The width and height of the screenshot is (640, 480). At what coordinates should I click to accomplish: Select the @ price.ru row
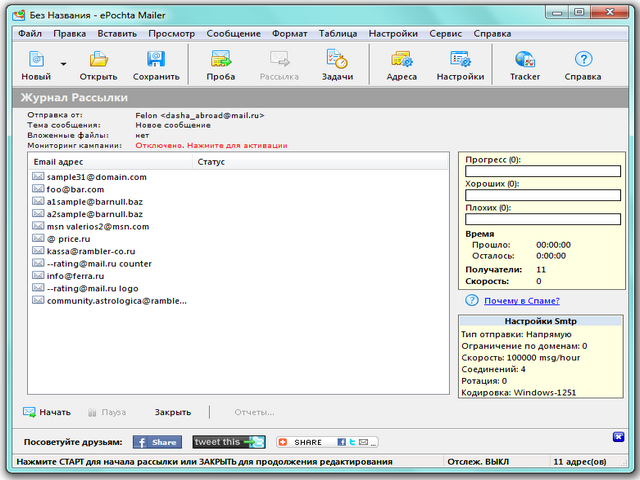coord(68,239)
